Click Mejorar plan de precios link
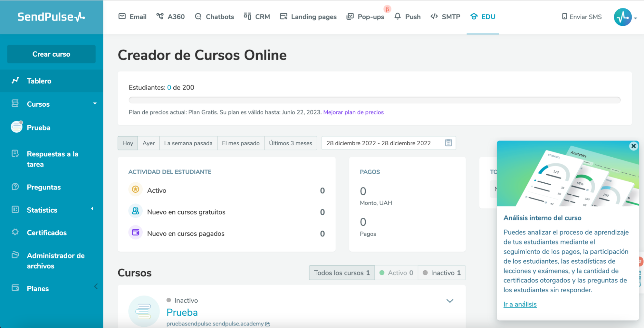Screen dimensions: 644x328 click(x=353, y=112)
